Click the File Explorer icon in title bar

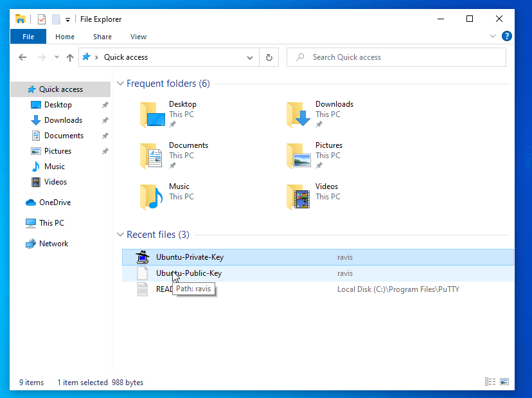(x=21, y=19)
